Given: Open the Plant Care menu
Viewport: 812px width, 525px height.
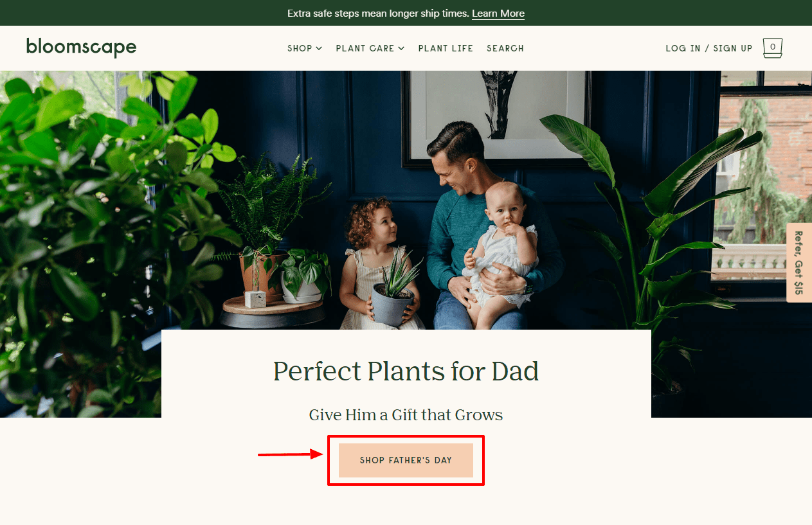Looking at the screenshot, I should click(x=370, y=48).
